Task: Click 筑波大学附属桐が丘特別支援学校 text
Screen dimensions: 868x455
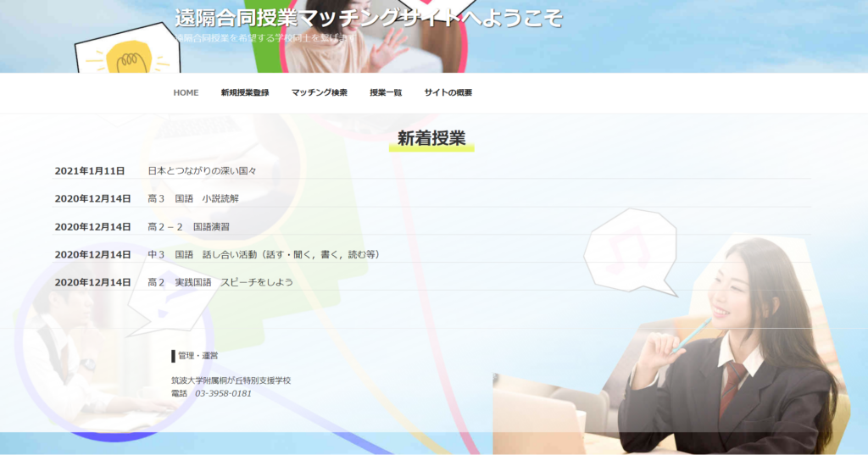Action: (231, 380)
